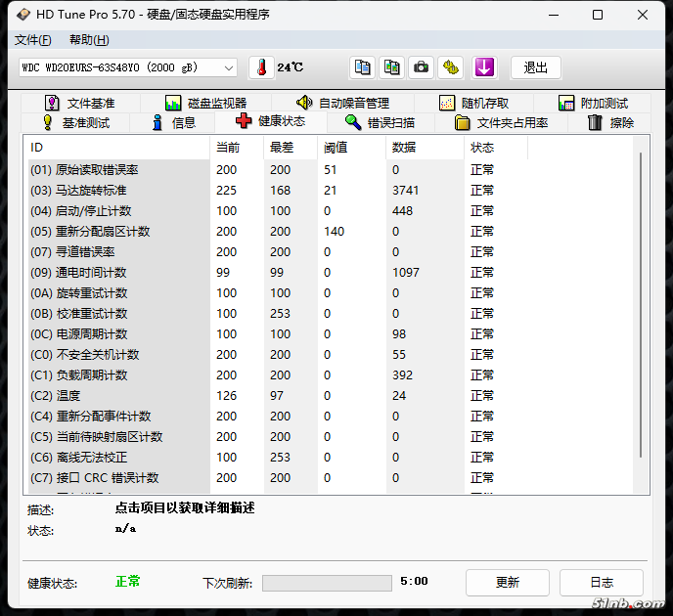Click the purple download arrow icon
This screenshot has width=673, height=616.
pyautogui.click(x=484, y=67)
